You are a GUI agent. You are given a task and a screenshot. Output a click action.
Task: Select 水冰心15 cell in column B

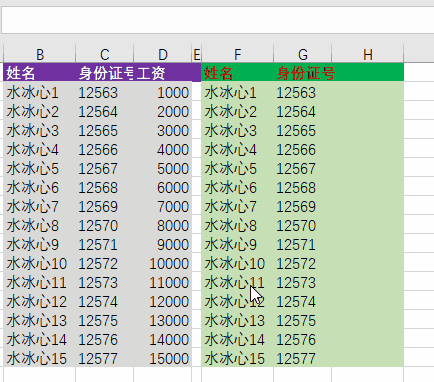pos(40,358)
